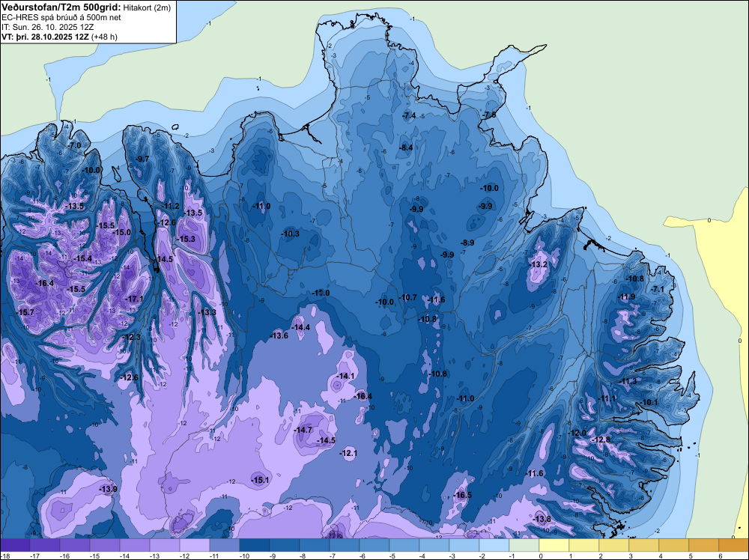Screen dimensions: 749x560
Task: Click the -13.9 temperature label
Action: (108, 489)
